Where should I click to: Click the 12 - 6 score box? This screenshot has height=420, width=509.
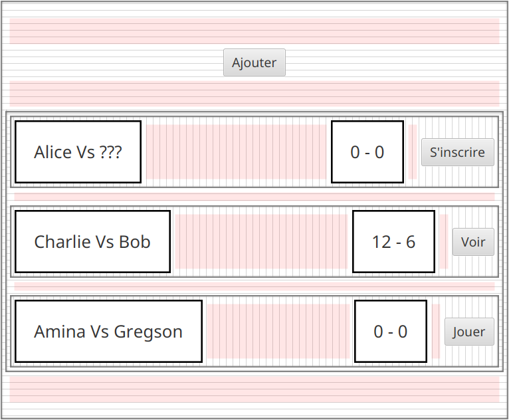click(x=393, y=242)
